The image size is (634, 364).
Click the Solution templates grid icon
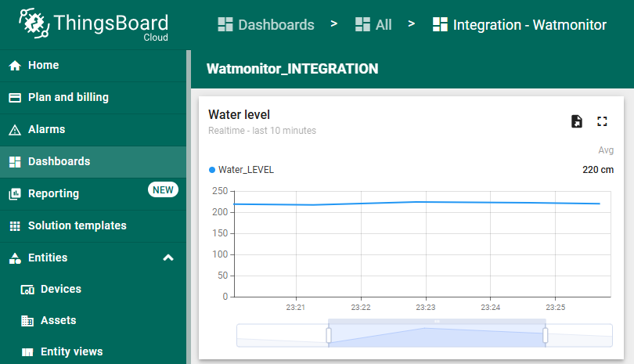(x=15, y=226)
